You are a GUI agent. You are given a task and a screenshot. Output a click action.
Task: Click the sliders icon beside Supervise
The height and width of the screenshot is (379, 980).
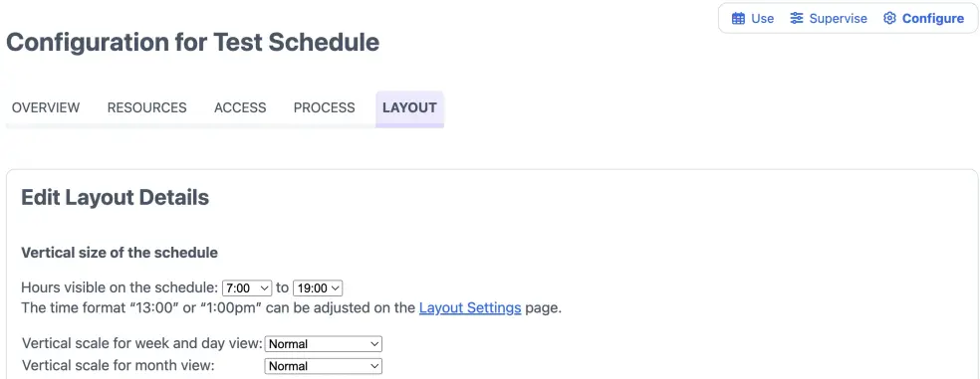pyautogui.click(x=797, y=19)
